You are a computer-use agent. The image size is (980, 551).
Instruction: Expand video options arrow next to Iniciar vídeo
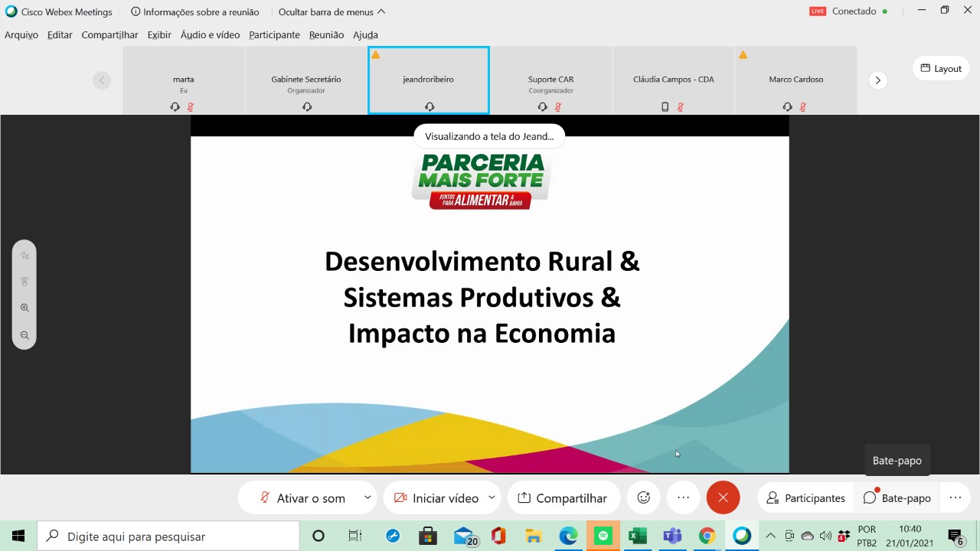(x=492, y=497)
